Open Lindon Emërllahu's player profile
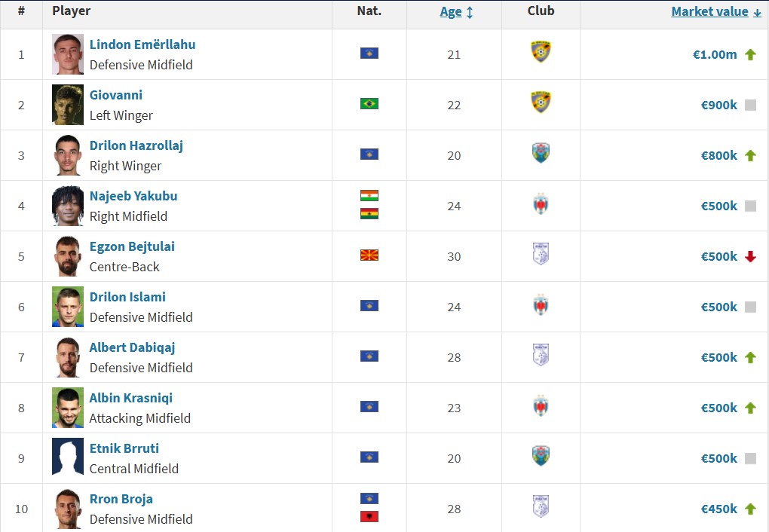This screenshot has width=769, height=532. [x=142, y=44]
